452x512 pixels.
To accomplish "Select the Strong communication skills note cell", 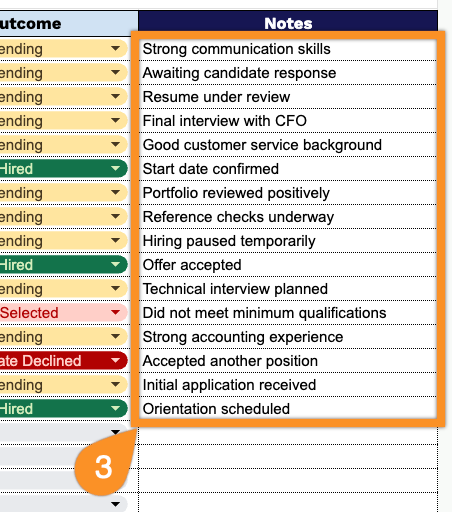I will pos(288,49).
